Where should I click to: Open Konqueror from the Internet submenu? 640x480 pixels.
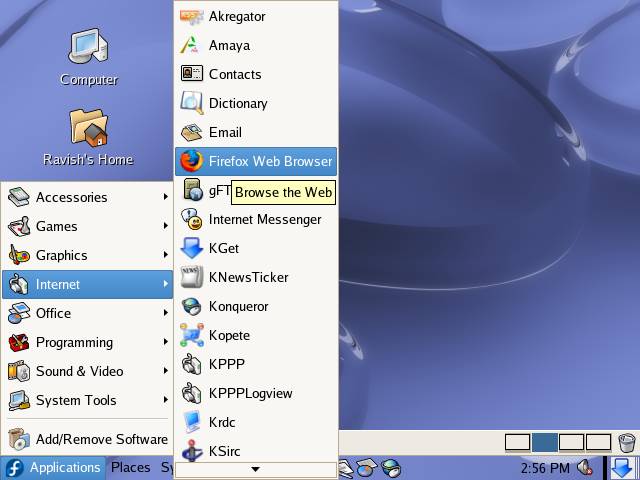pos(238,306)
